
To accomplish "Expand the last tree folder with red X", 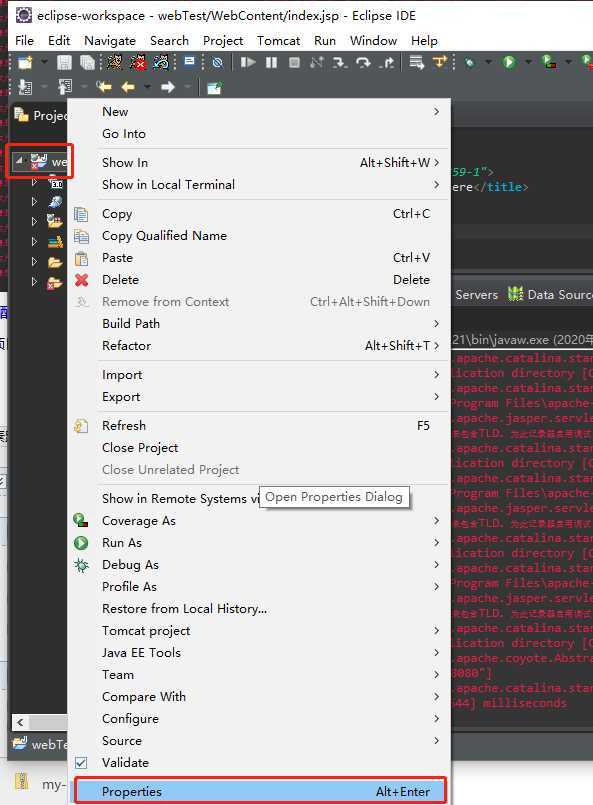I will 34,282.
